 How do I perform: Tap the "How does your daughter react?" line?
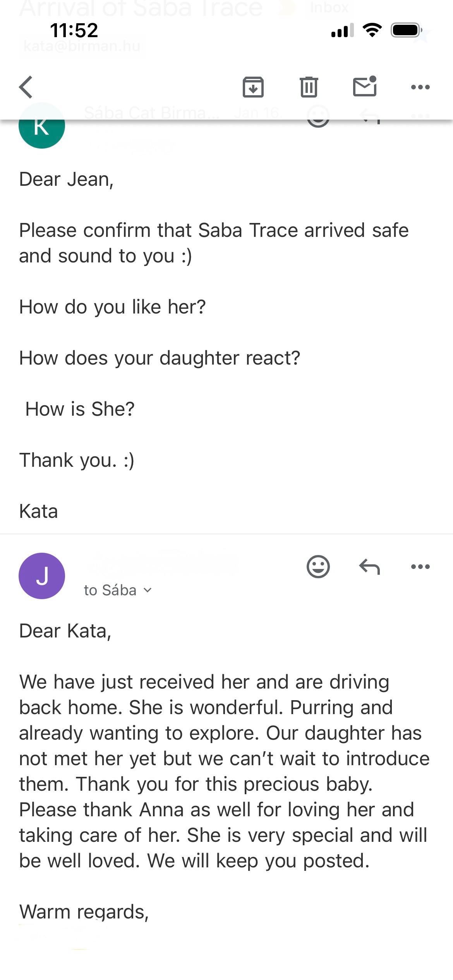[160, 358]
